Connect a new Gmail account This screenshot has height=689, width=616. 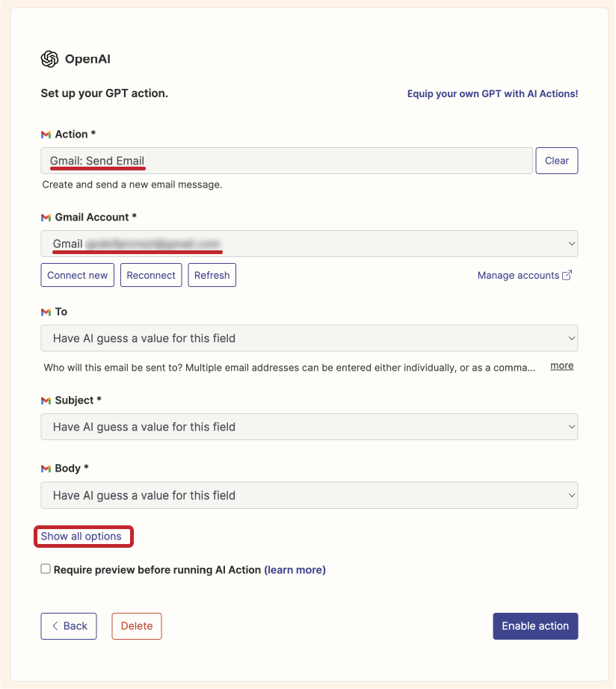coord(77,275)
